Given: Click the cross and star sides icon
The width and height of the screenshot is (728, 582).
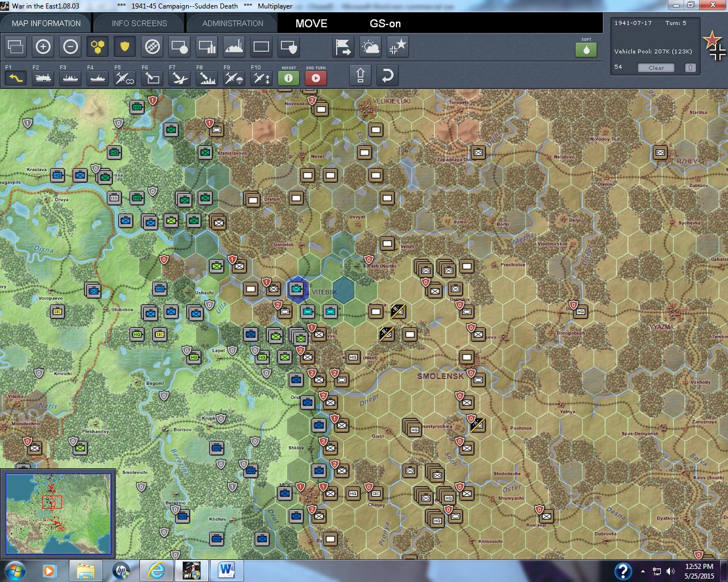Looking at the screenshot, I should 398,47.
